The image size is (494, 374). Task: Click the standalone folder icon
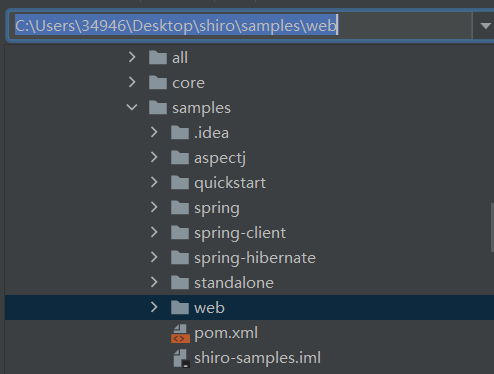pos(180,282)
